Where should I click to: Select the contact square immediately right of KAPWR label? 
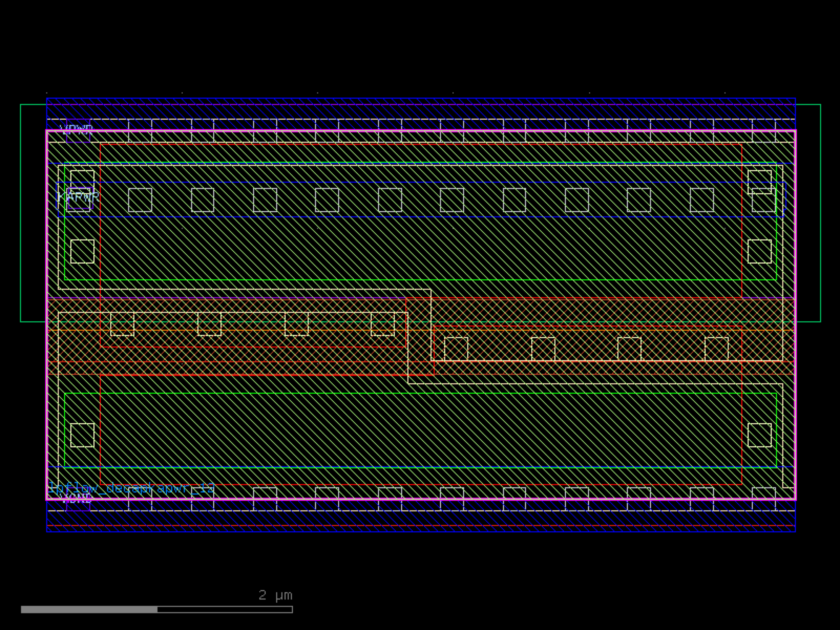pyautogui.click(x=140, y=200)
